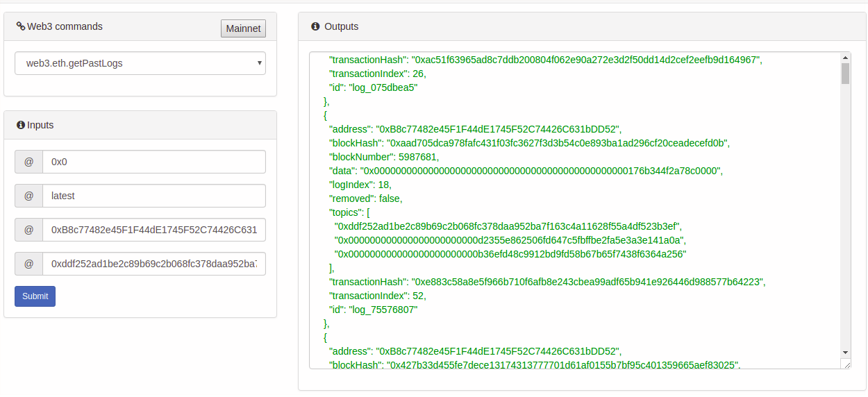Click the @ symbol beside the 0xddf252ad topic field
Screen dimensions: 868x397
29,264
